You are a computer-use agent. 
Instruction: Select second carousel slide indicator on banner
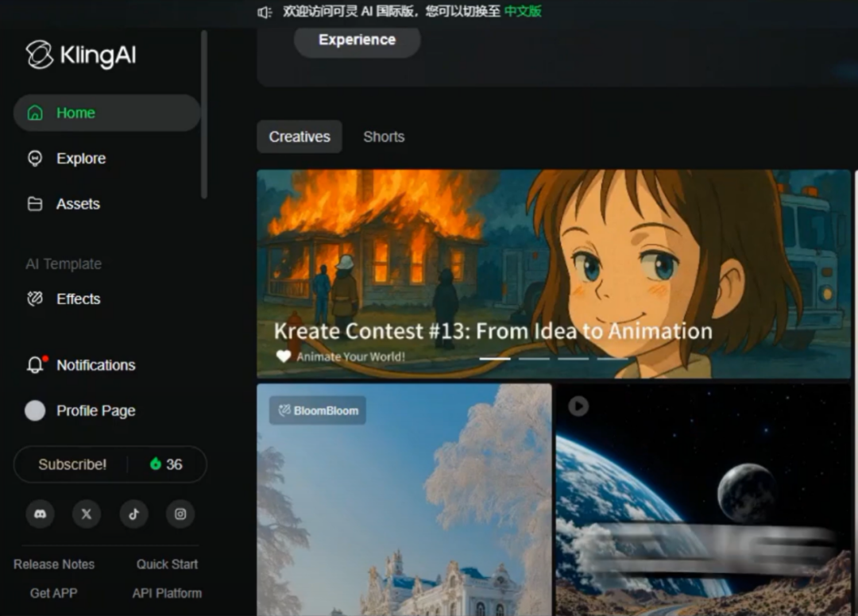point(534,359)
